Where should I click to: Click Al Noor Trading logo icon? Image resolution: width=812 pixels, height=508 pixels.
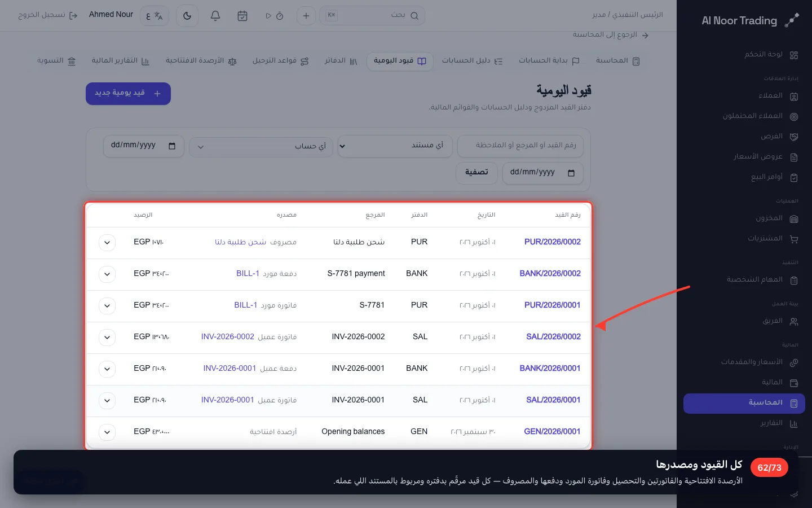coord(792,20)
